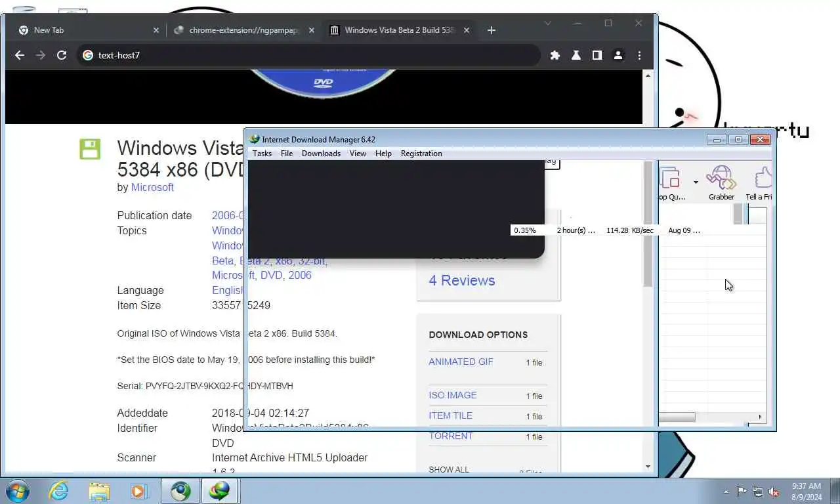Select the 114.28 KB/sec transfer rate cell
The image size is (840, 504).
coord(630,230)
